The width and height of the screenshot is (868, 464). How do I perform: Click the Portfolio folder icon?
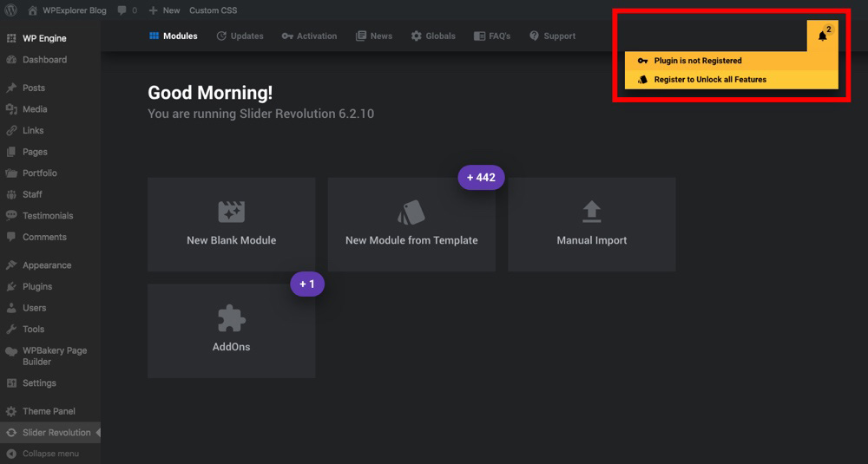pos(11,173)
